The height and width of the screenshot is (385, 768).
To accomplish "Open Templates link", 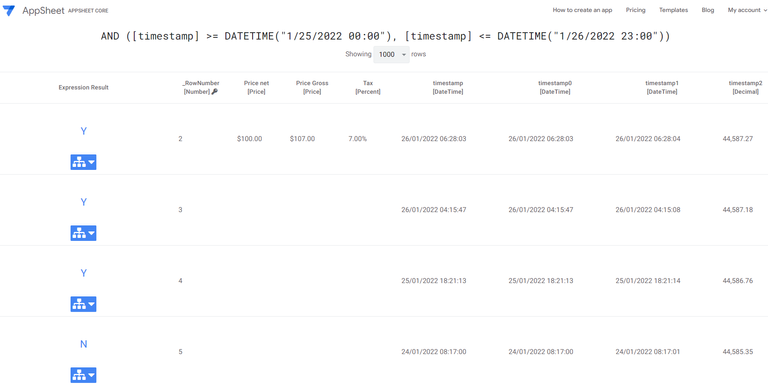I will 673,10.
